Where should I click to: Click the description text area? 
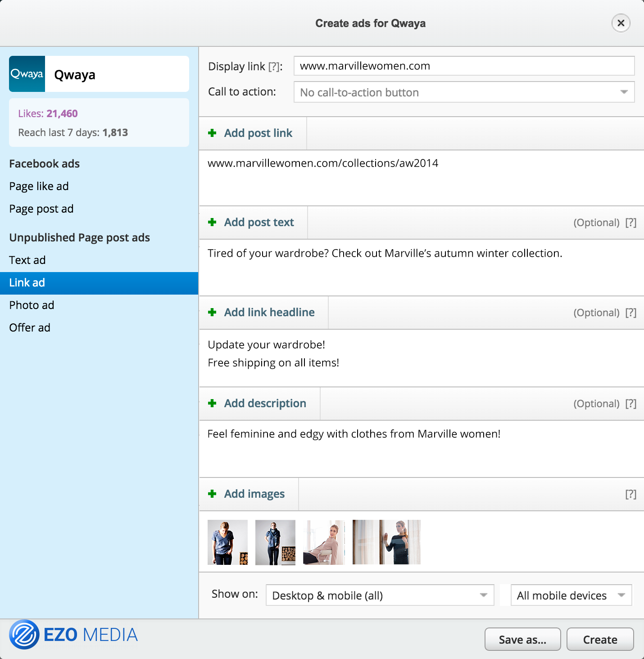[422, 449]
